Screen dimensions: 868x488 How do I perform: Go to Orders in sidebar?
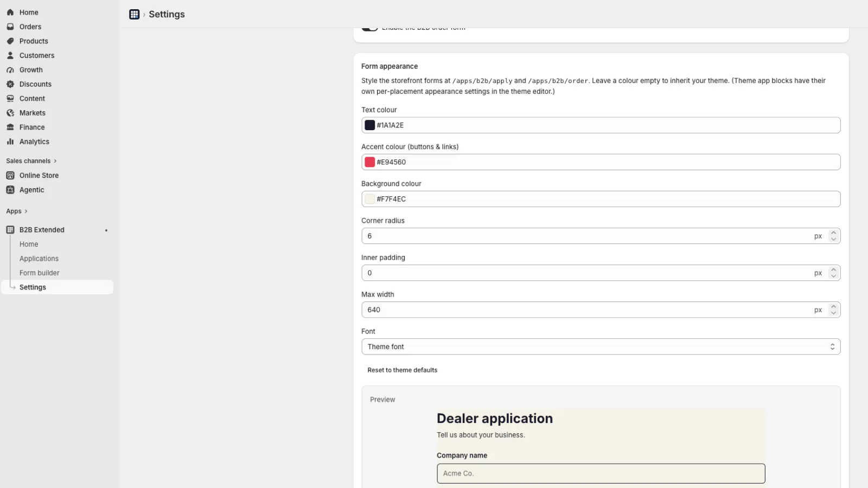(30, 27)
